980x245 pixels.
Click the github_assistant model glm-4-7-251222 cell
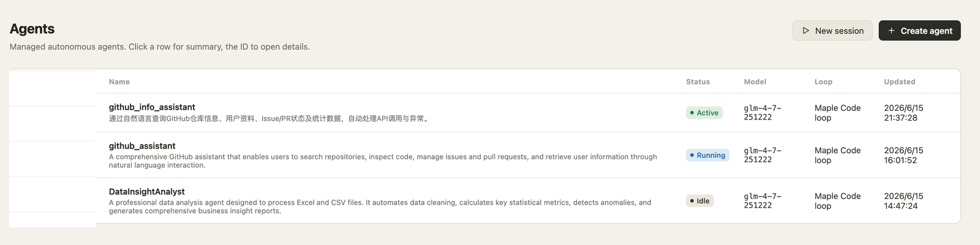point(763,155)
